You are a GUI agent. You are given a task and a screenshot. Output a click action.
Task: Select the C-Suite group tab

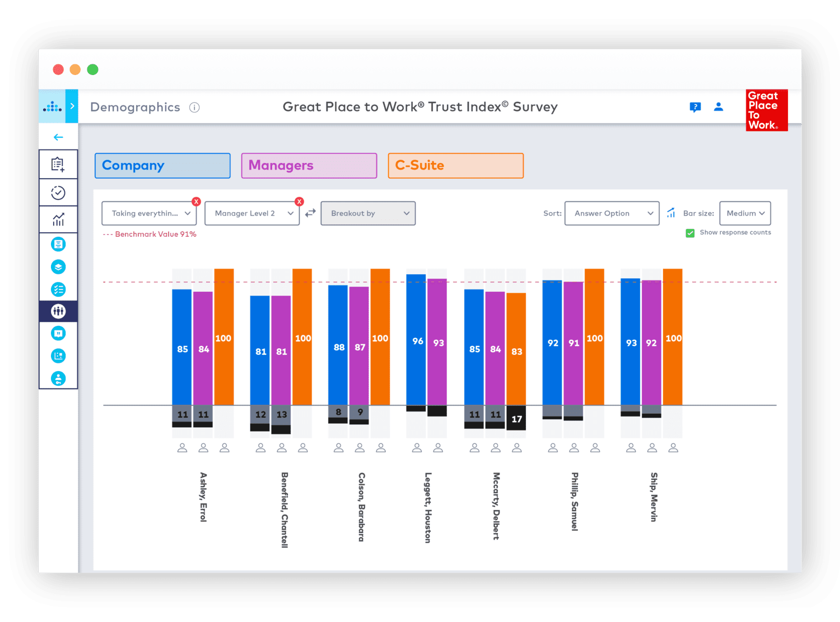click(456, 166)
